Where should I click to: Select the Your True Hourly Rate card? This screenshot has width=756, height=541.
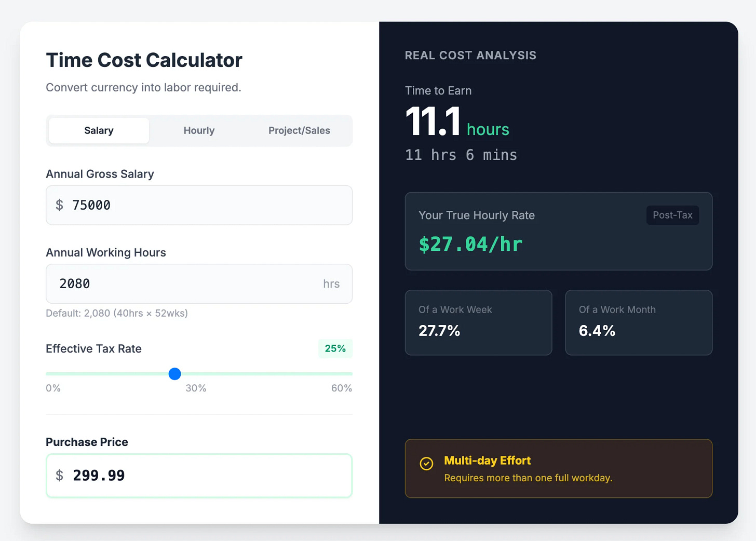(558, 231)
